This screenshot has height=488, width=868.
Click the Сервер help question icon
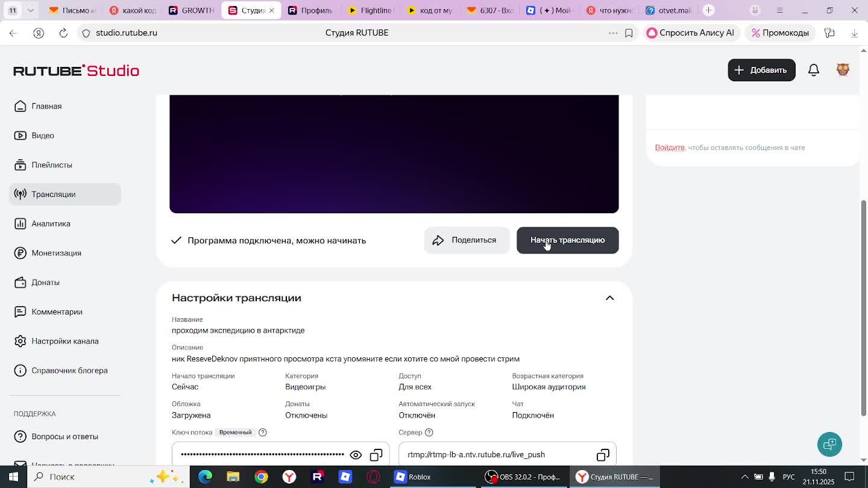[x=429, y=433]
